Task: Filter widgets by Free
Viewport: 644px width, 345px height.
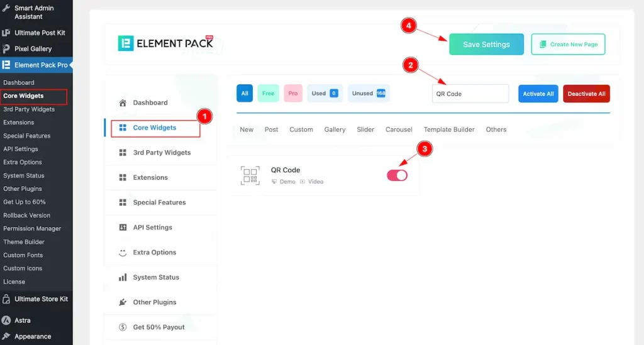Action: pyautogui.click(x=268, y=94)
